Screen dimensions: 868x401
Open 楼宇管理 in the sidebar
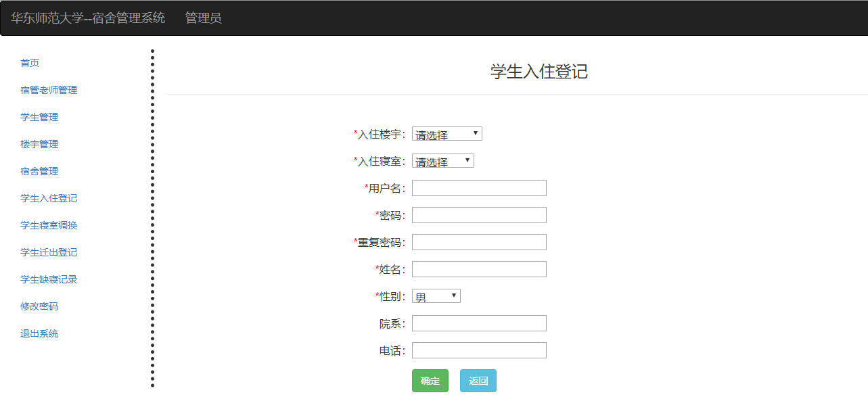39,144
